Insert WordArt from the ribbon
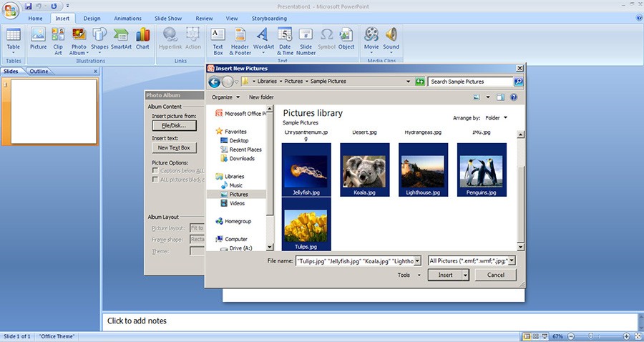Viewport: 644px width, 342px height. pos(263,39)
